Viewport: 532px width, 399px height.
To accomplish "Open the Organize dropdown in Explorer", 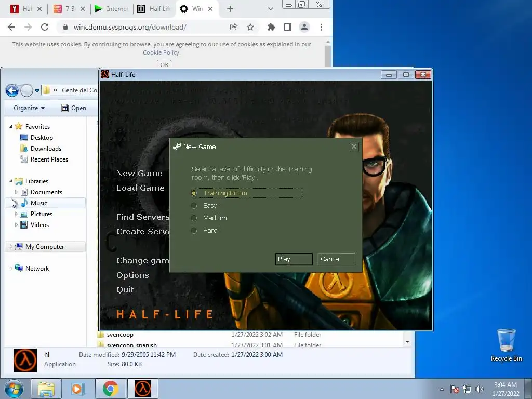I will (29, 108).
